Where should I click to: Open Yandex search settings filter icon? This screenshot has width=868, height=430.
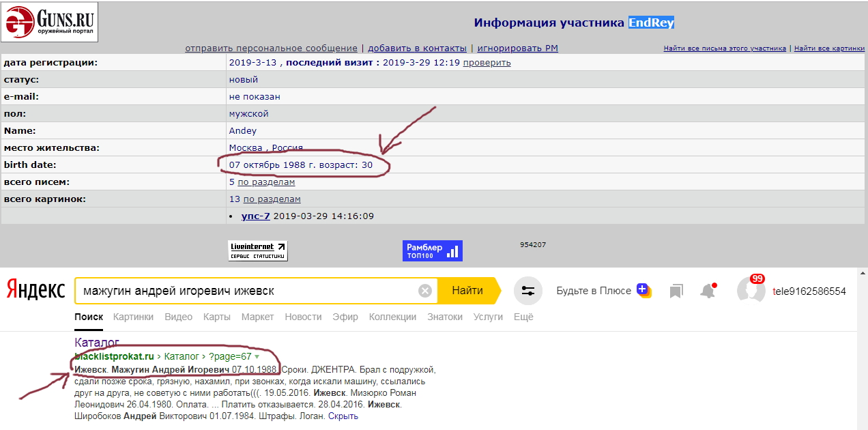pyautogui.click(x=527, y=291)
